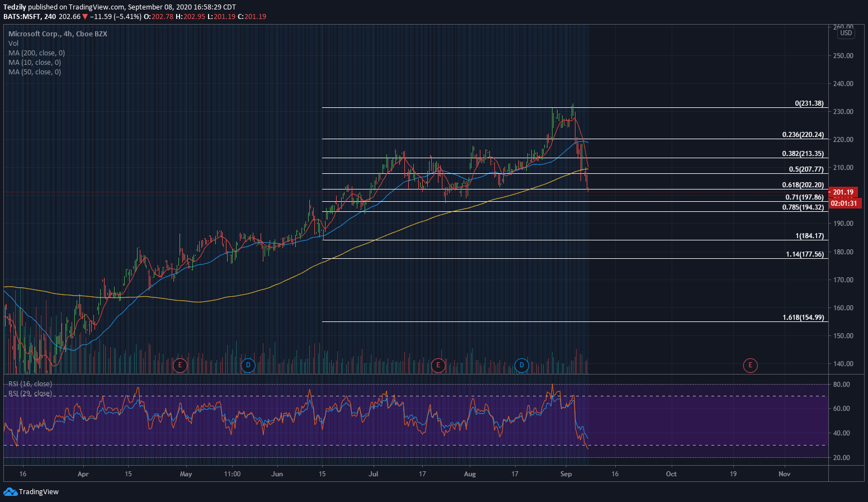
Task: Click the 60.00 RSI scale label
Action: (x=842, y=409)
